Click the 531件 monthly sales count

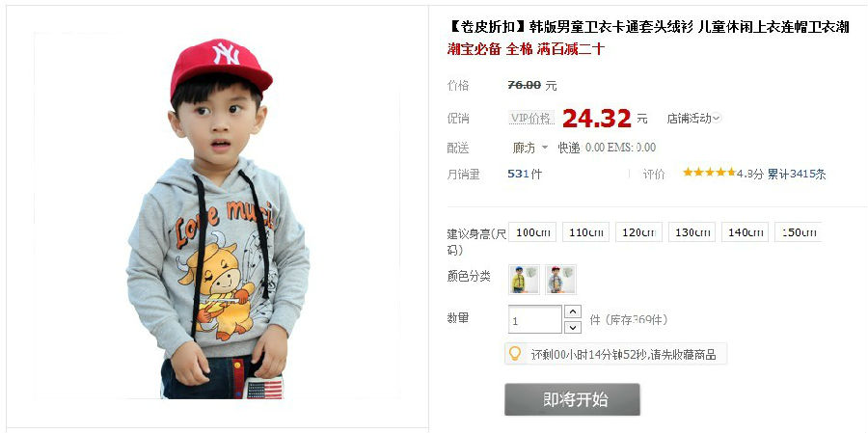click(525, 174)
